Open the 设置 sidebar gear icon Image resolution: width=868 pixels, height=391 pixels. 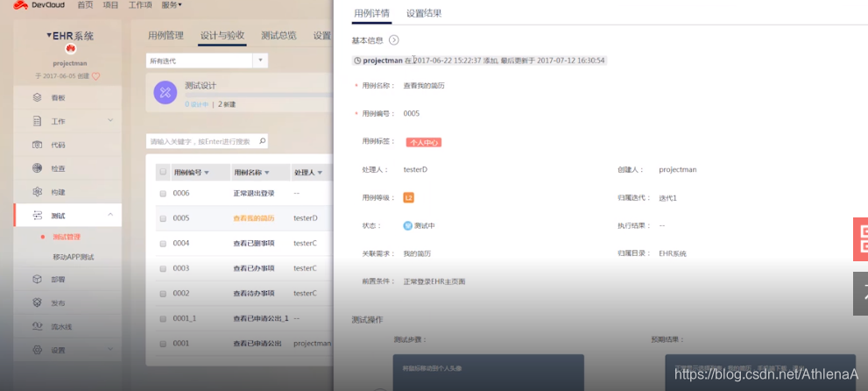[37, 350]
